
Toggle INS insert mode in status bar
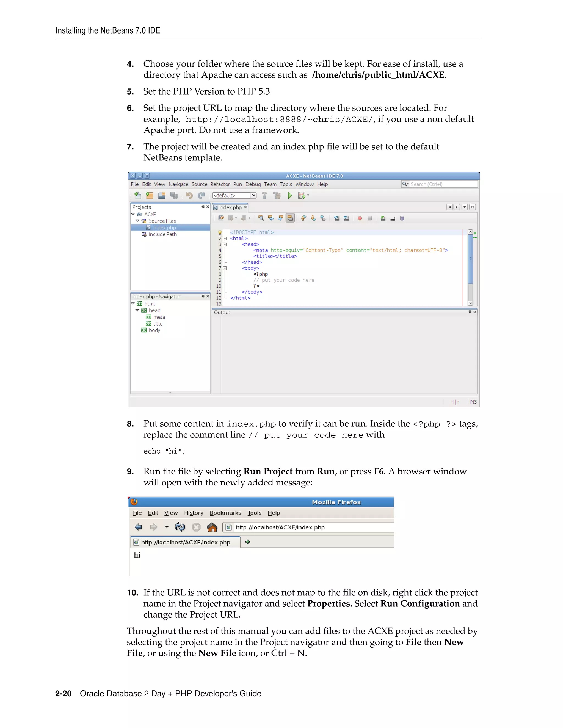click(x=473, y=402)
